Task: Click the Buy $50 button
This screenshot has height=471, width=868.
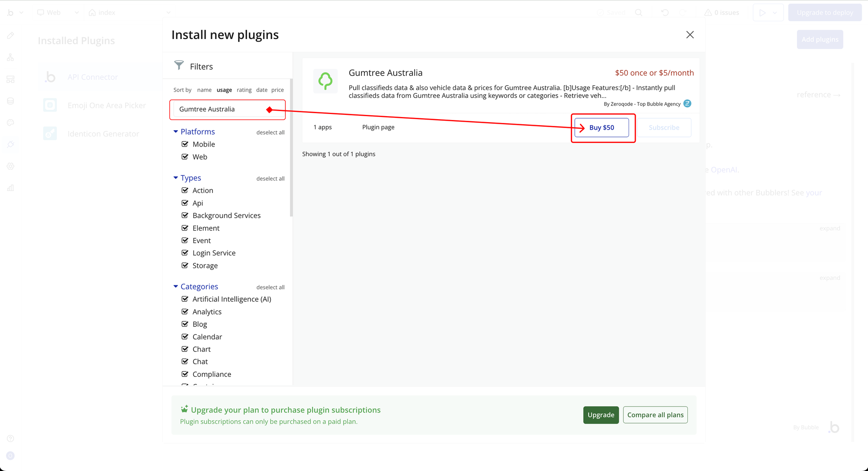Action: click(x=601, y=128)
